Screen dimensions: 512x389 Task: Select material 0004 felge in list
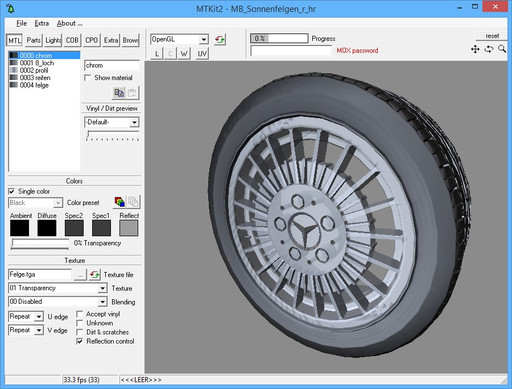44,85
